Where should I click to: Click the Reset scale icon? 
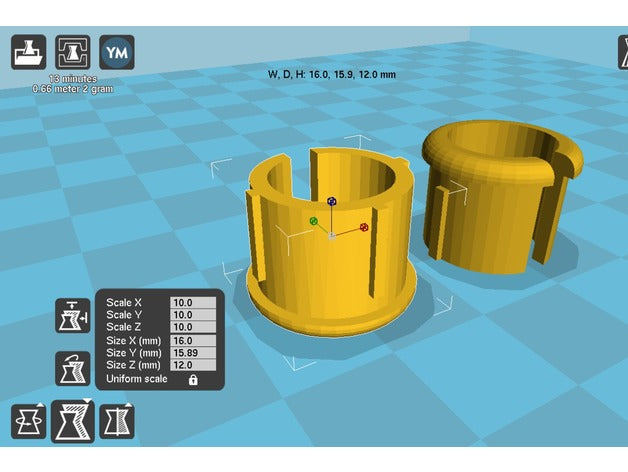click(x=72, y=369)
